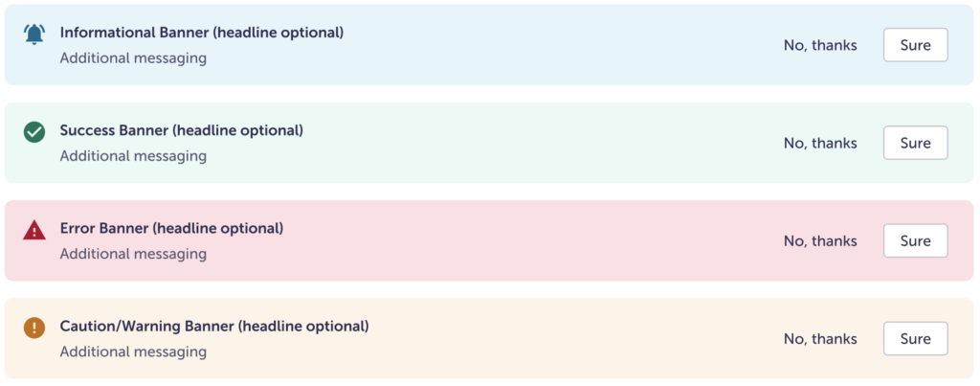The height and width of the screenshot is (386, 980).
Task: Click the orange exclamation caution icon
Action: [x=34, y=328]
